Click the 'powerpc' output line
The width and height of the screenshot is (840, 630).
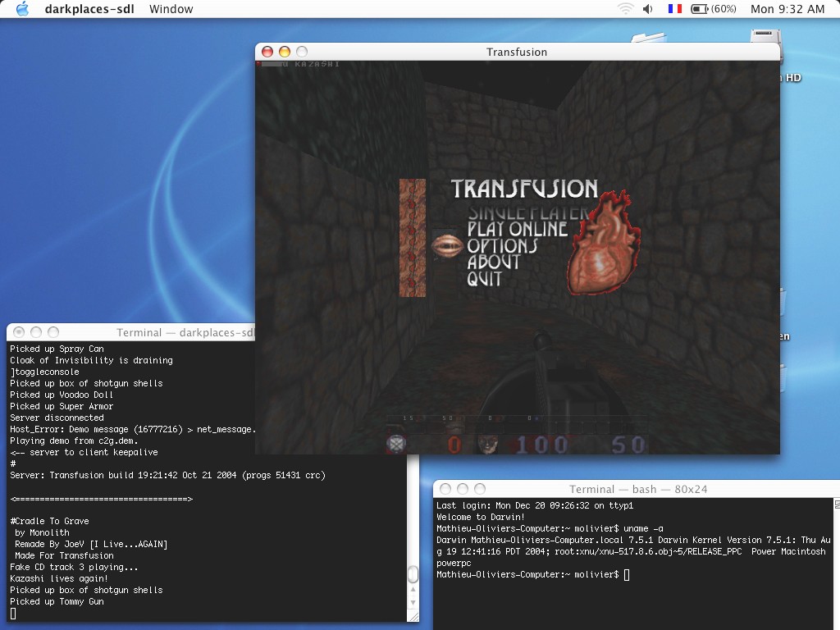tap(454, 563)
